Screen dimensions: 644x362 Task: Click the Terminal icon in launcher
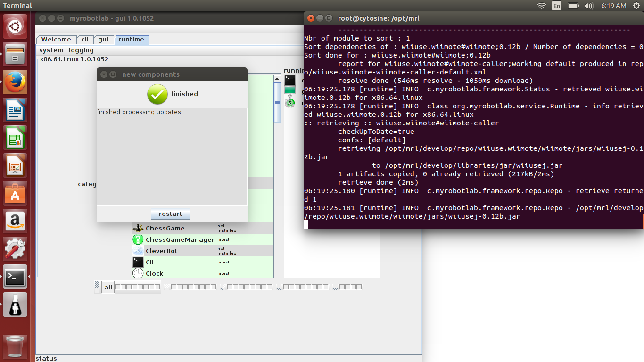pyautogui.click(x=15, y=277)
